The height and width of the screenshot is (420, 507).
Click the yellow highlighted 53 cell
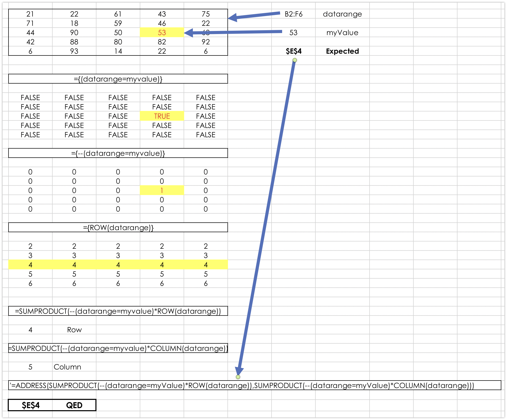click(x=162, y=33)
